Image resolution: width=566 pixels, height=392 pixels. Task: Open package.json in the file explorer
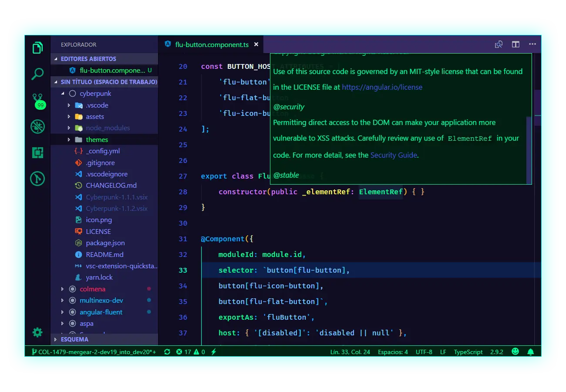click(x=105, y=243)
